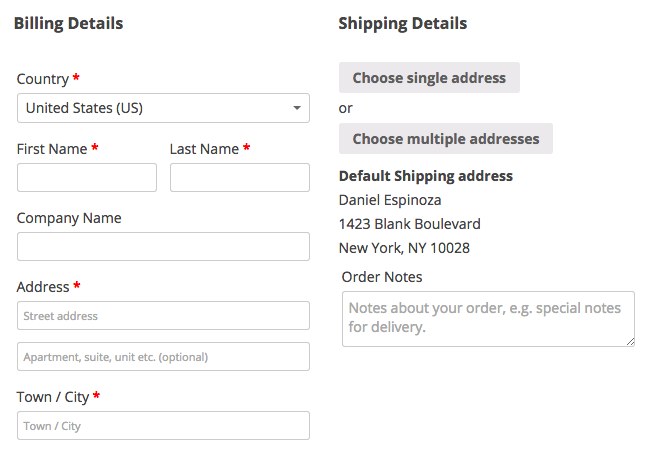Focus the Last Name text box

tap(240, 178)
